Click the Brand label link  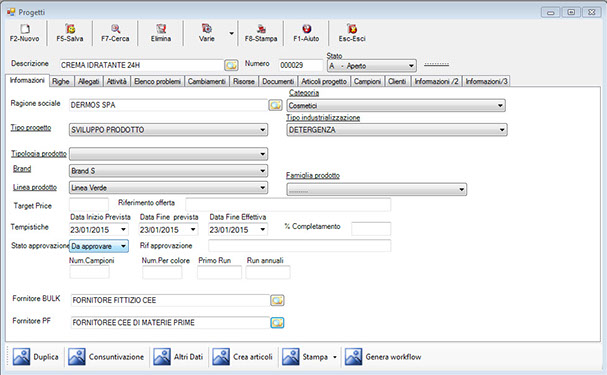(22, 169)
